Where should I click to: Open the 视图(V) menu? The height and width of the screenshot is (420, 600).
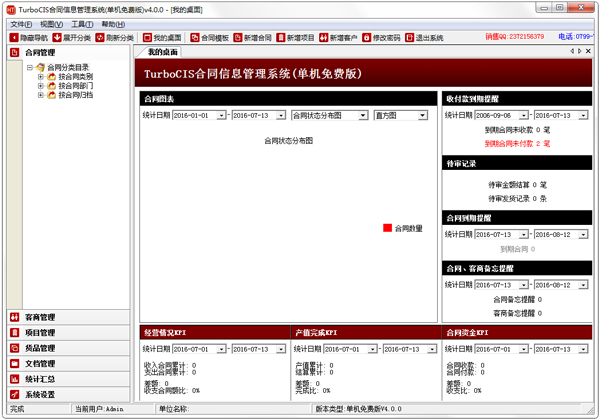(52, 24)
